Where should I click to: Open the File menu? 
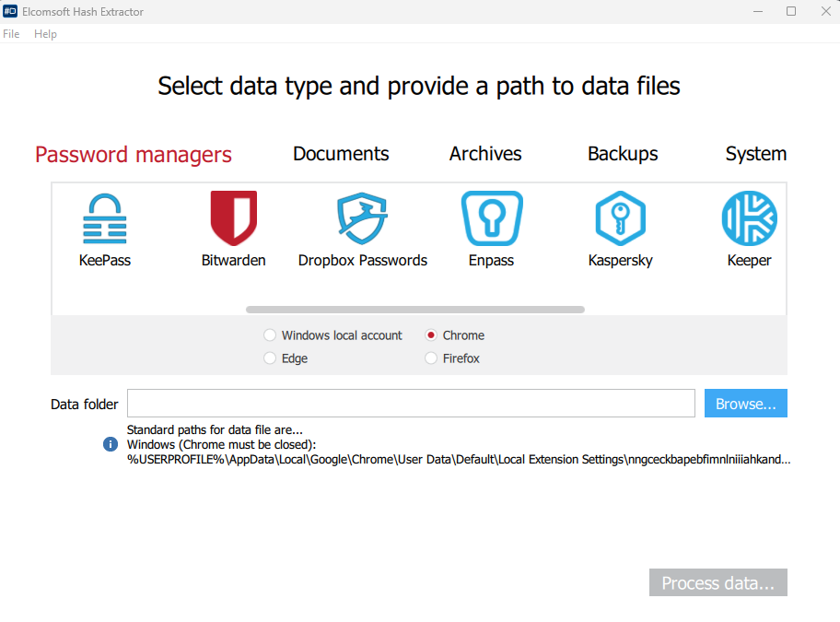[11, 34]
